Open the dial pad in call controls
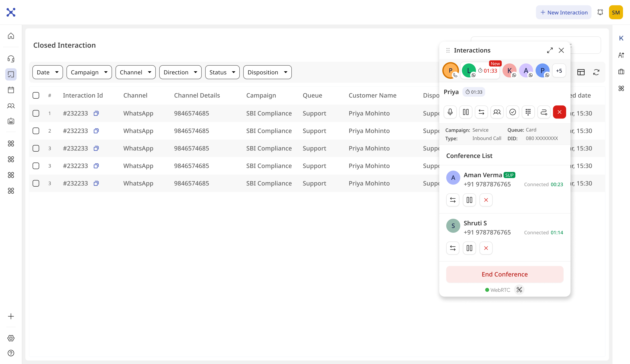Image resolution: width=630 pixels, height=364 pixels. point(528,112)
